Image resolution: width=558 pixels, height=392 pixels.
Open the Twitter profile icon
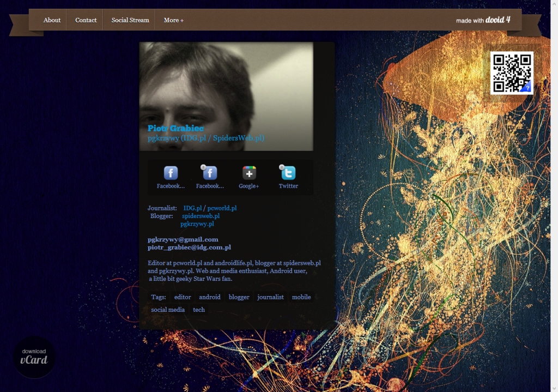click(288, 173)
